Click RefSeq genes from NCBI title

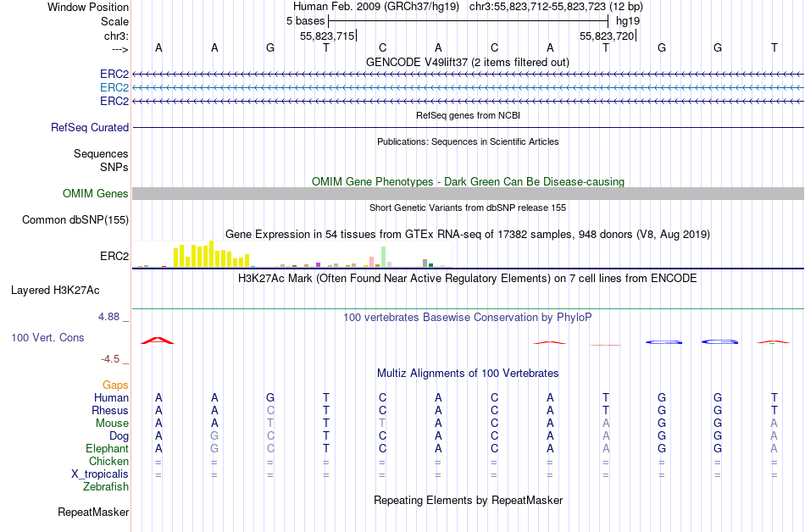(x=468, y=115)
